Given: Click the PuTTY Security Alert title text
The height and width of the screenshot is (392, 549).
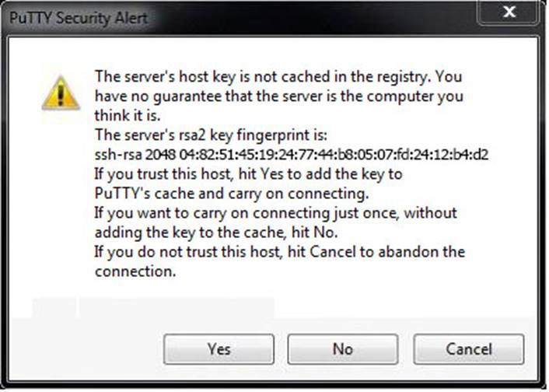Looking at the screenshot, I should click(79, 17).
